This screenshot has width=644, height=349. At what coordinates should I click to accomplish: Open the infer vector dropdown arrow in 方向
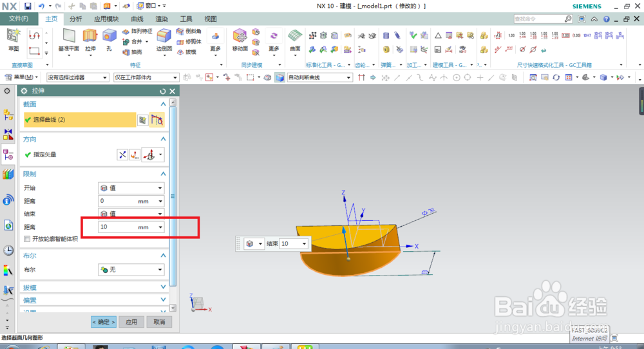coord(160,155)
